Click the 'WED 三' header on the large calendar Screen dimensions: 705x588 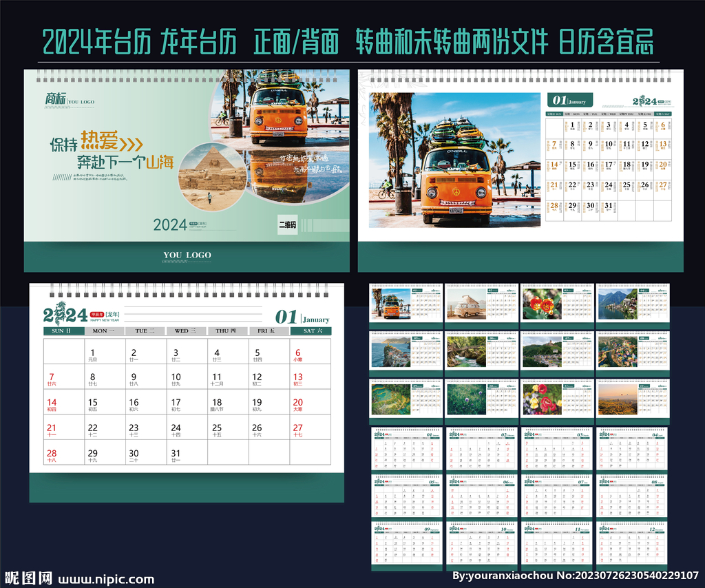[x=186, y=331]
